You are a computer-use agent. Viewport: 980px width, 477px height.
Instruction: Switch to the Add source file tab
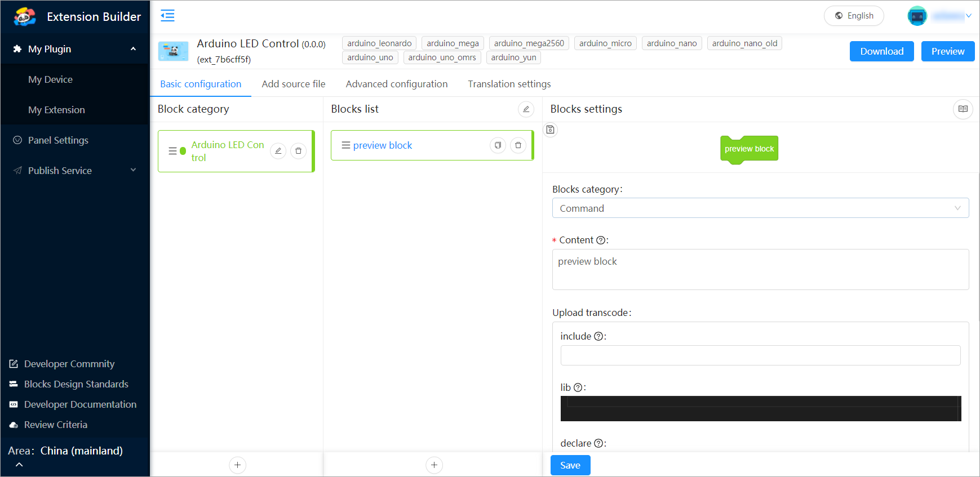(293, 84)
